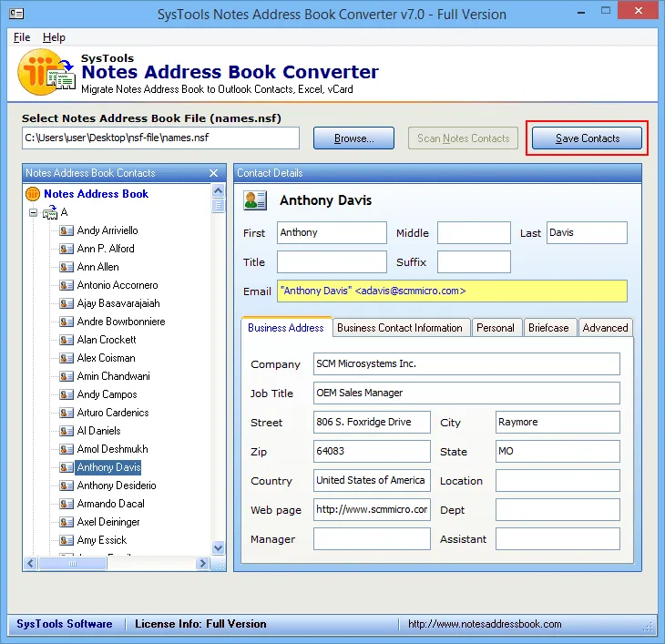Click contact card icon beside Alex Coisman
665x644 pixels.
[x=66, y=358]
